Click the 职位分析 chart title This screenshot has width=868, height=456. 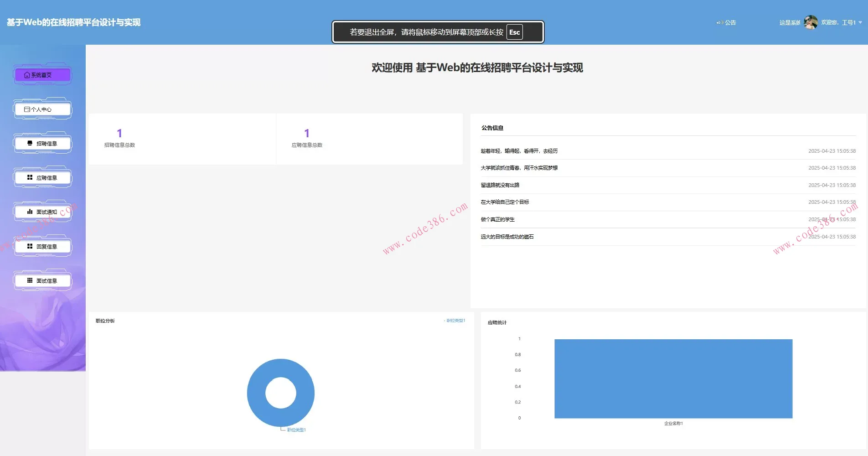pyautogui.click(x=105, y=321)
